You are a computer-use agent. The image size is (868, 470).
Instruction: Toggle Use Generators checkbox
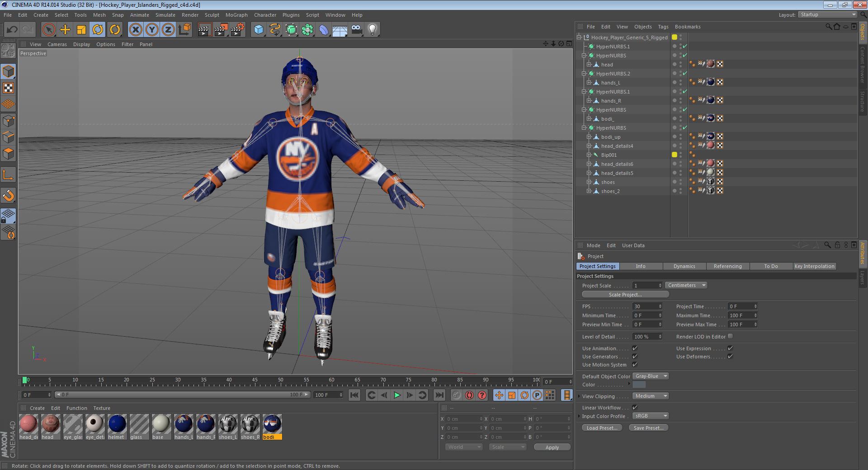pyautogui.click(x=635, y=356)
